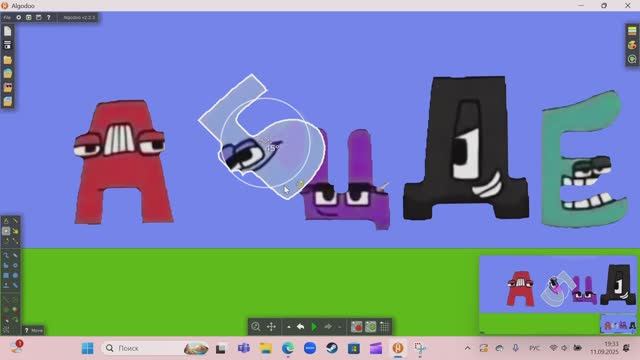The height and width of the screenshot is (360, 640).
Task: Select the Box tool
Action: pos(6,276)
